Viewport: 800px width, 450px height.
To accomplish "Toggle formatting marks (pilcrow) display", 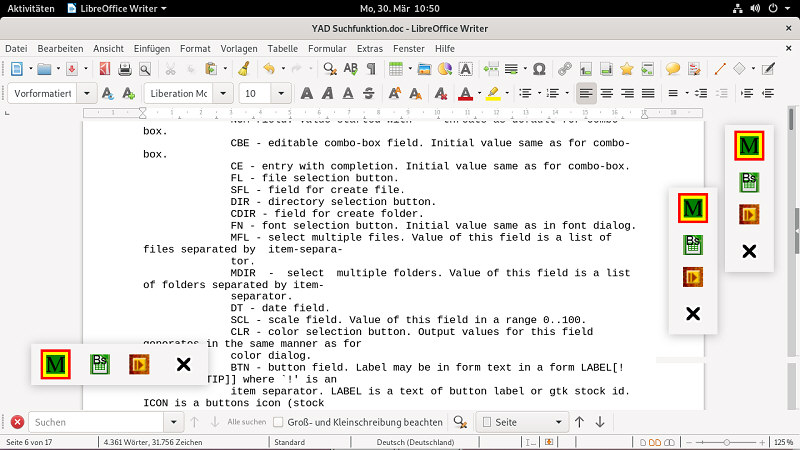I will (x=371, y=69).
